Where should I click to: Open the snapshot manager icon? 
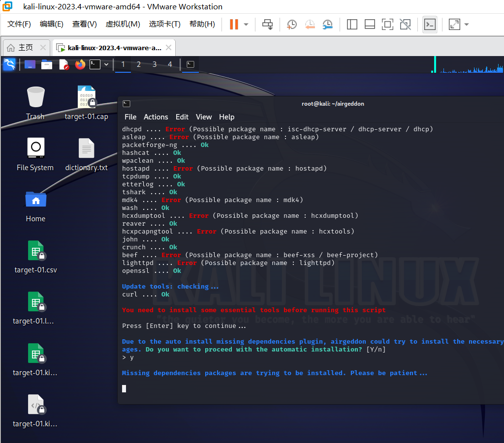coord(328,24)
